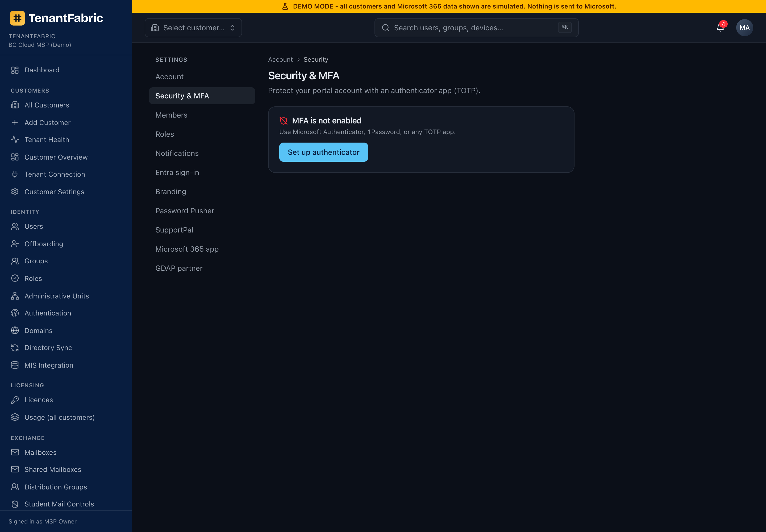The image size is (766, 532).
Task: Click Set up authenticator button
Action: tap(323, 152)
